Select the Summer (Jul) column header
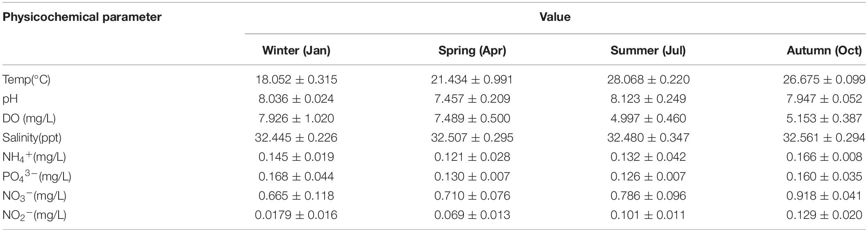This screenshot has height=232, width=868. [648, 50]
